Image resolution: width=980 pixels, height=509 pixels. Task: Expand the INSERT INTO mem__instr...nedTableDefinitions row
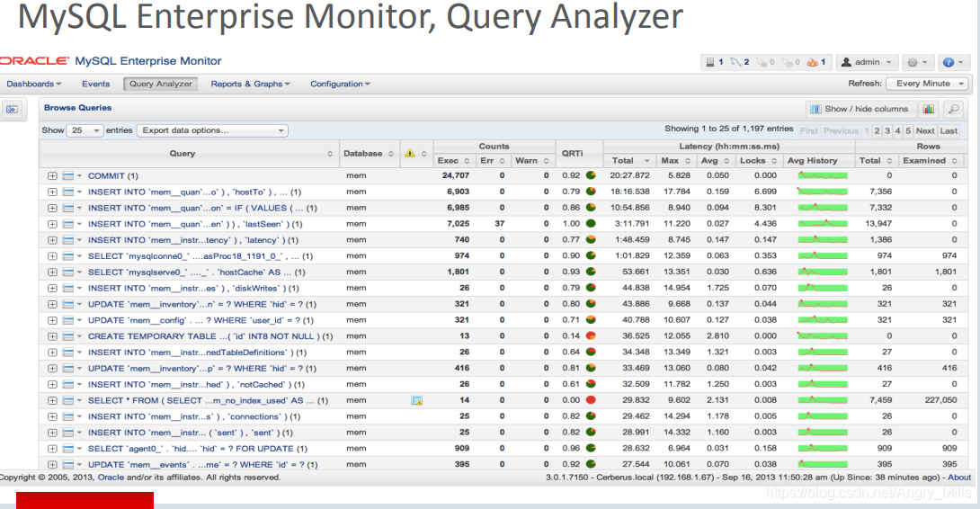pyautogui.click(x=52, y=353)
